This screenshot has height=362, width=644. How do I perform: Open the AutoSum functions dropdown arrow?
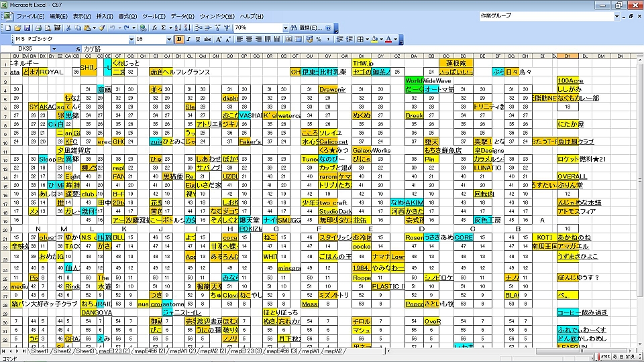[x=170, y=28]
